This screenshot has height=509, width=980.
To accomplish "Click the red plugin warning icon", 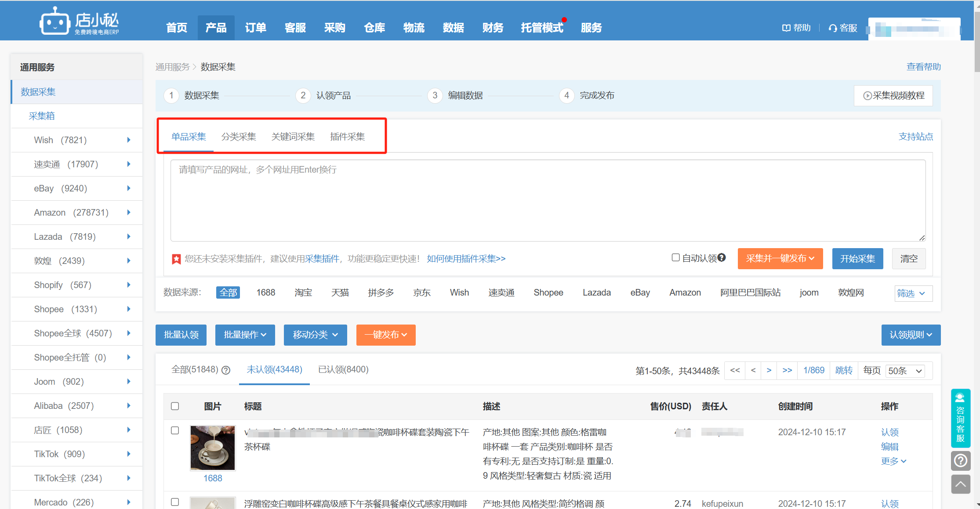I will [x=176, y=259].
